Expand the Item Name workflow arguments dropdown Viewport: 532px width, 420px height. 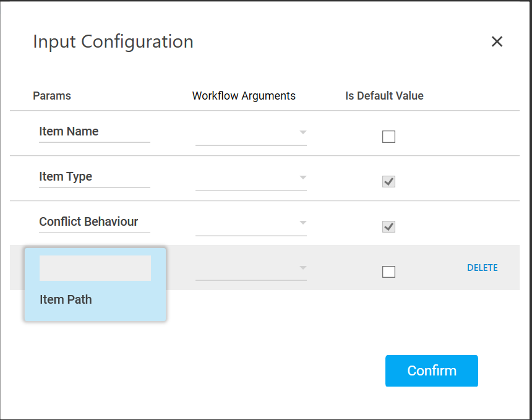pos(251,132)
